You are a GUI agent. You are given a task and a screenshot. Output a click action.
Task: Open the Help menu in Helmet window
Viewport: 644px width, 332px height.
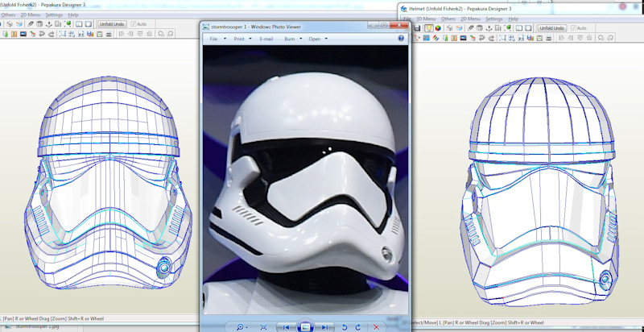coord(513,19)
